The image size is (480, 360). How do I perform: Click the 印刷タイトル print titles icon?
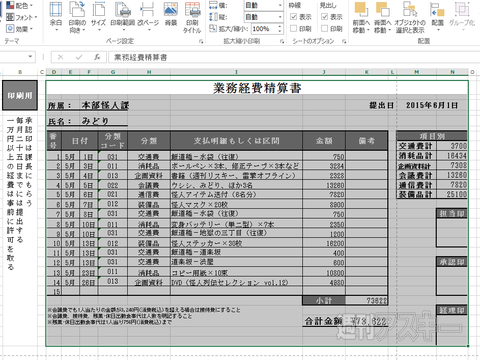[x=192, y=17]
